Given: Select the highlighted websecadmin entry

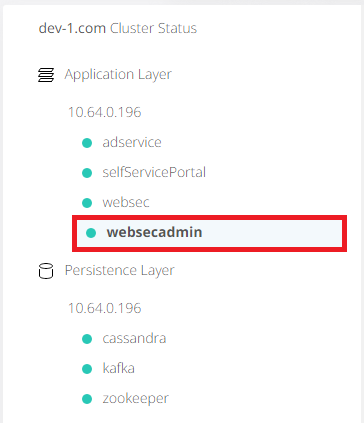Looking at the screenshot, I should click(x=210, y=233).
